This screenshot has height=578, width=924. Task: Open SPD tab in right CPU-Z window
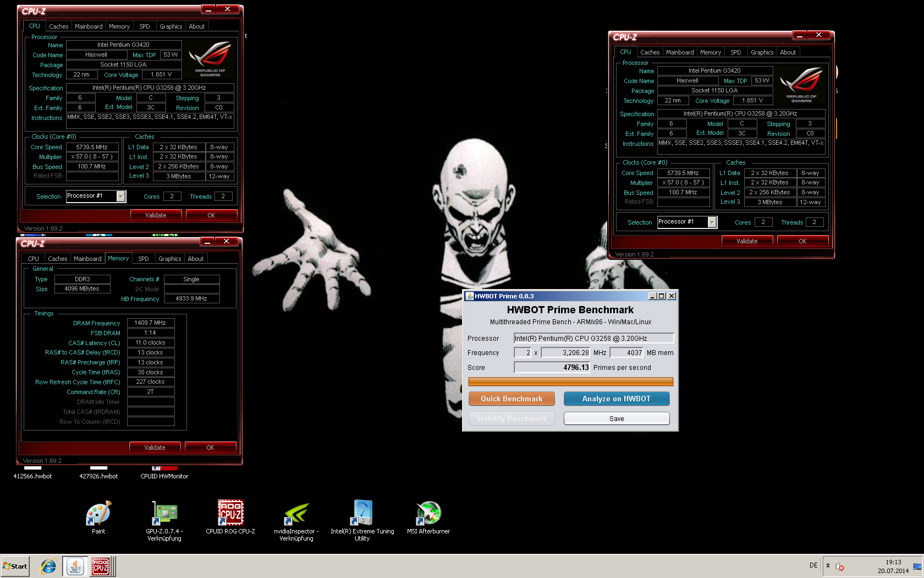[x=736, y=52]
